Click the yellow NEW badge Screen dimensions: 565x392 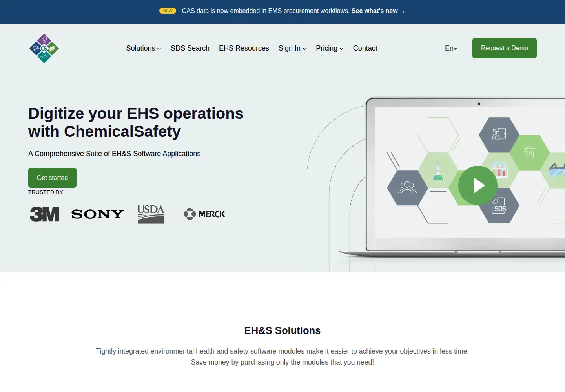click(x=168, y=11)
